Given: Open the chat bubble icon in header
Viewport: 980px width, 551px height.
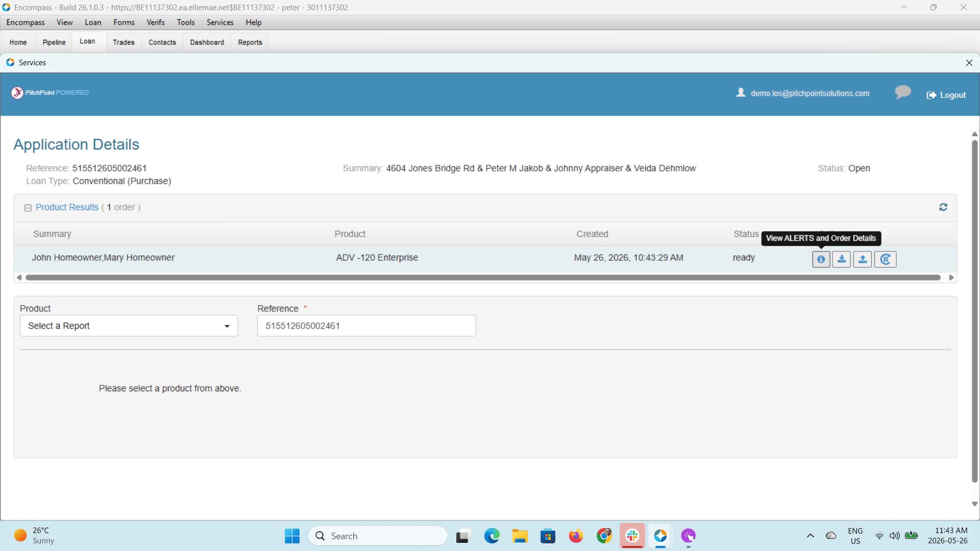Looking at the screenshot, I should point(903,92).
